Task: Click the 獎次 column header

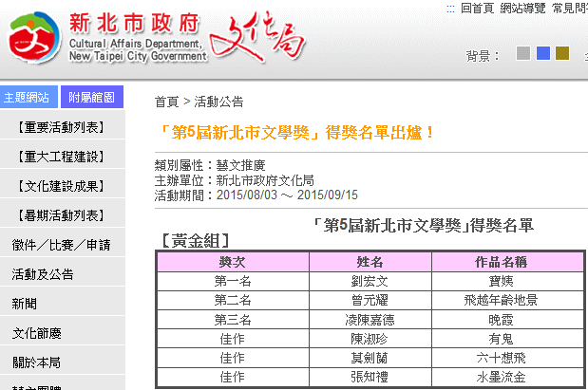Action: tap(233, 262)
